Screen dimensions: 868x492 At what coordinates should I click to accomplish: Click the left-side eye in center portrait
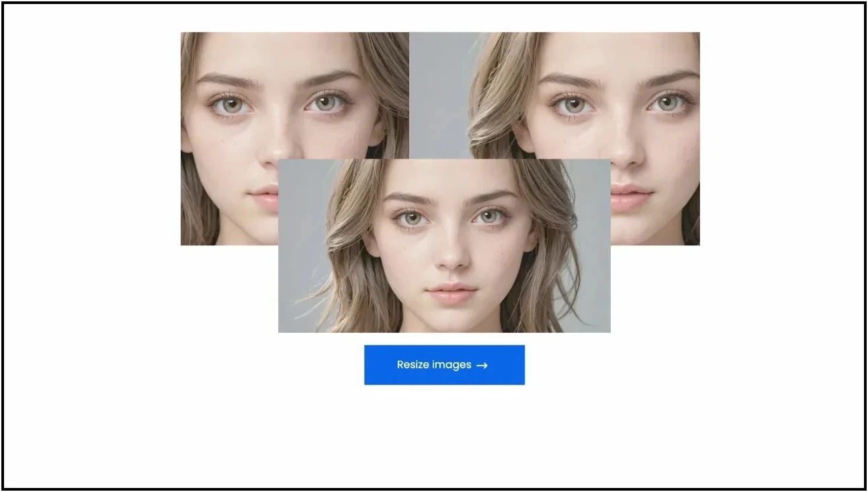pos(412,218)
